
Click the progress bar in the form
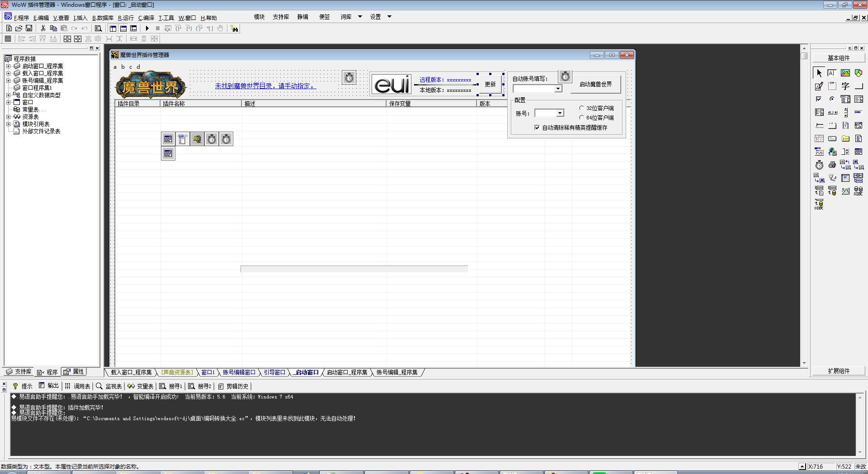354,269
